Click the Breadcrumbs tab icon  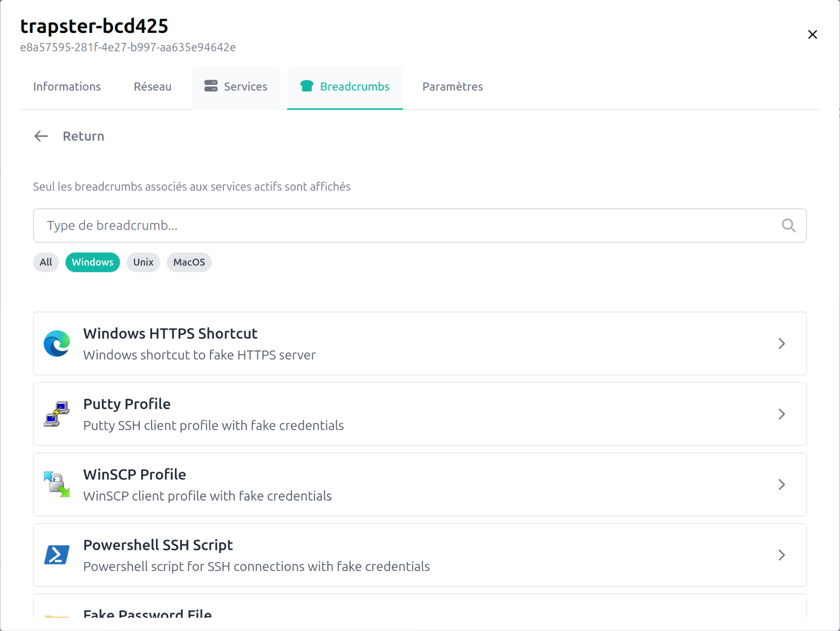tap(307, 86)
